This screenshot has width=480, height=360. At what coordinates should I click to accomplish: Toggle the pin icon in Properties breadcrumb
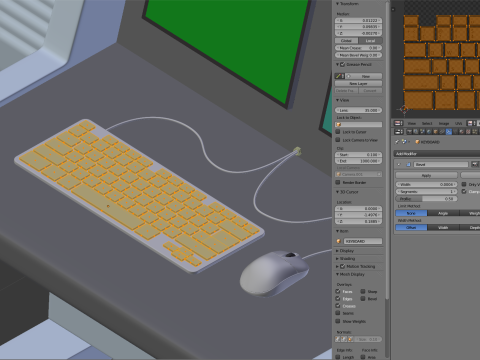397,142
